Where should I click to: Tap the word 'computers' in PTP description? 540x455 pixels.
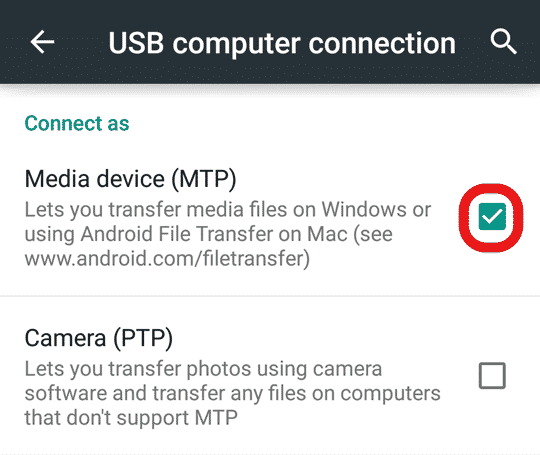click(x=391, y=394)
